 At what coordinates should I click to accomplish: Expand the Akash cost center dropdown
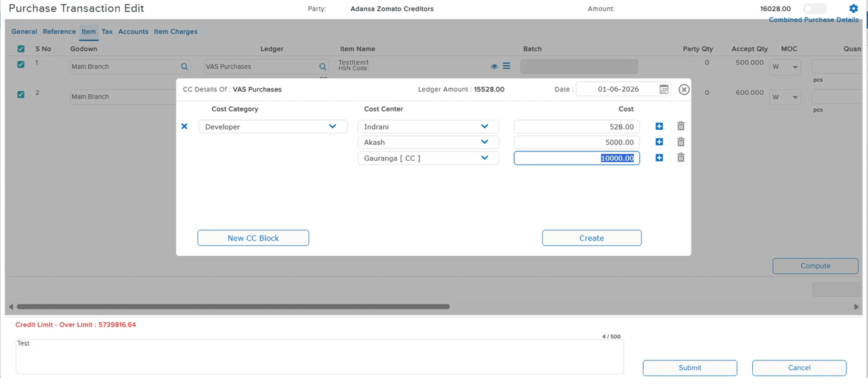tap(485, 142)
